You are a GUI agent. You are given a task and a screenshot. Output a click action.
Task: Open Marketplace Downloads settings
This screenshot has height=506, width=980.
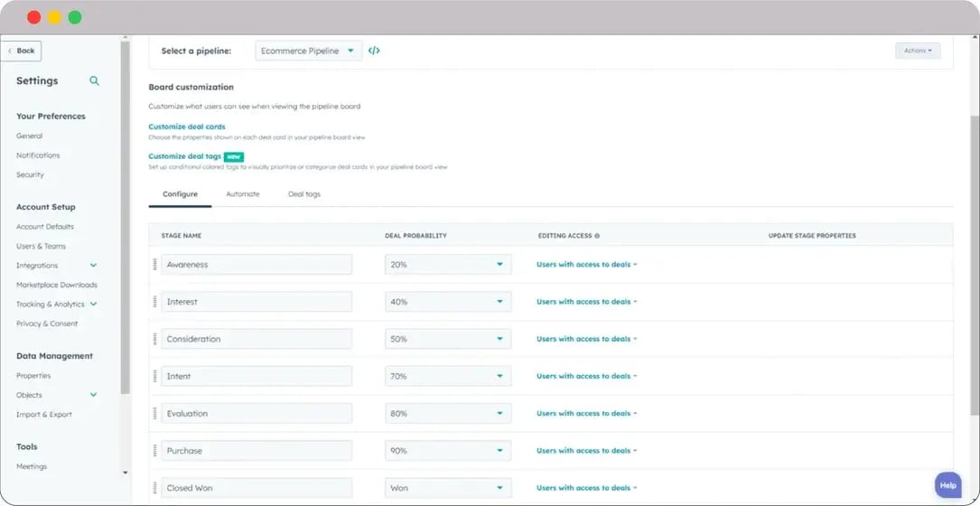tap(57, 285)
